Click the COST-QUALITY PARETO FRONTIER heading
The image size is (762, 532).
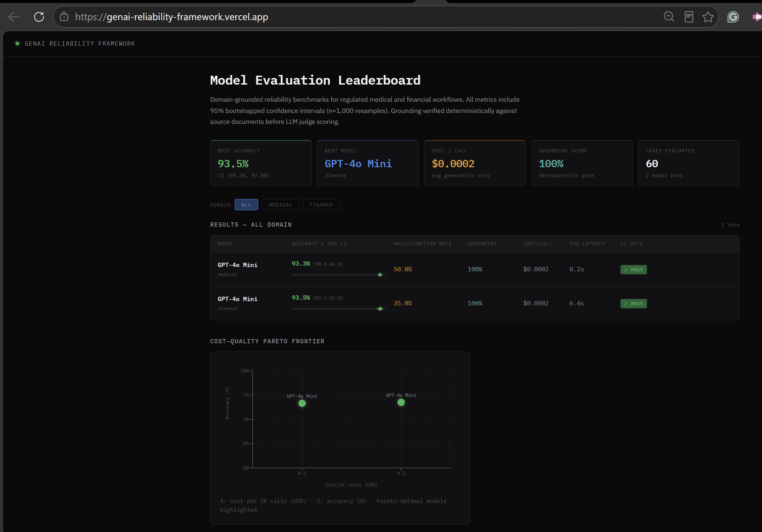pyautogui.click(x=267, y=342)
